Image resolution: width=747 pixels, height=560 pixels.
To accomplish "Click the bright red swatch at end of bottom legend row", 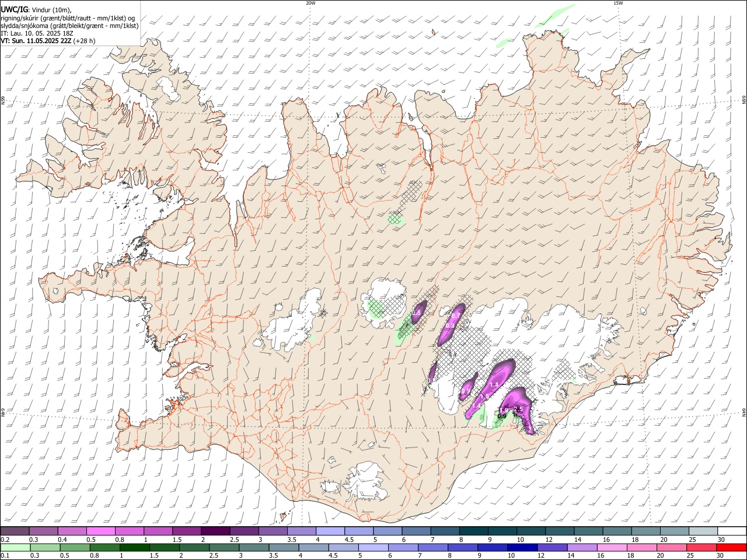I will [x=732, y=547].
